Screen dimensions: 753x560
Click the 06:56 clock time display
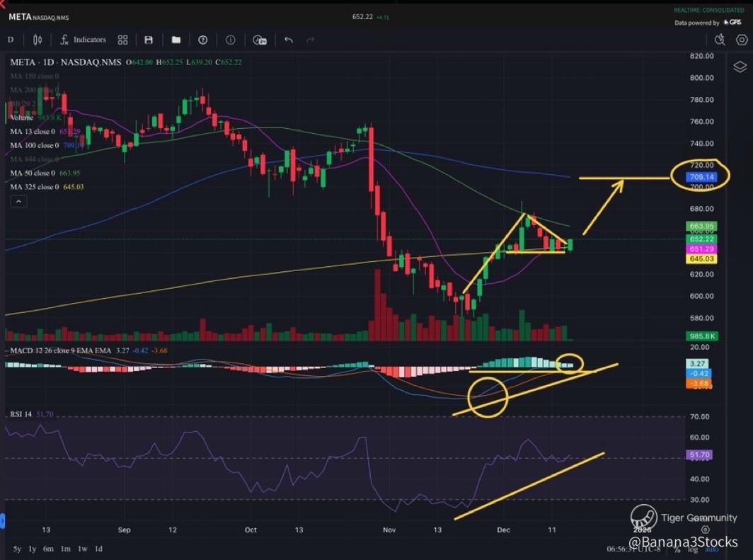click(x=621, y=549)
